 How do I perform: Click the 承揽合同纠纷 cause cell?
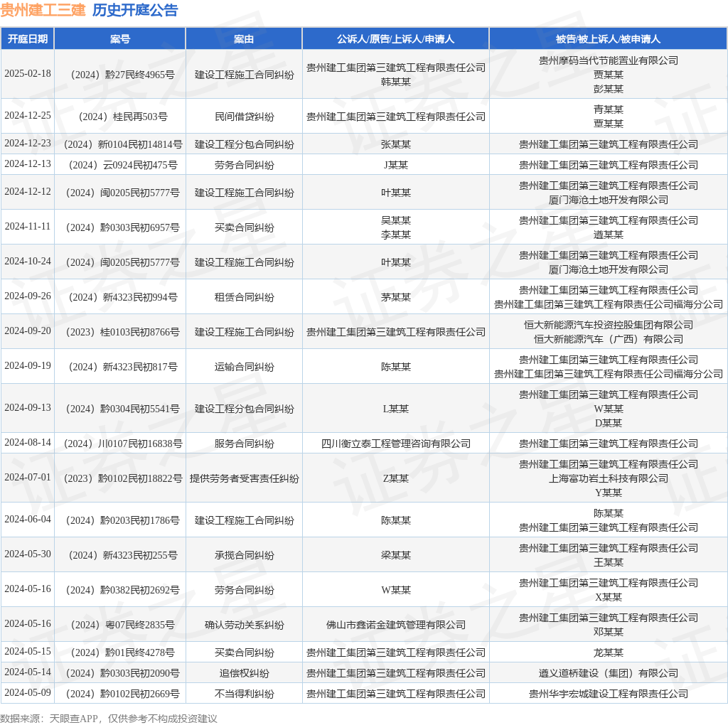[244, 555]
